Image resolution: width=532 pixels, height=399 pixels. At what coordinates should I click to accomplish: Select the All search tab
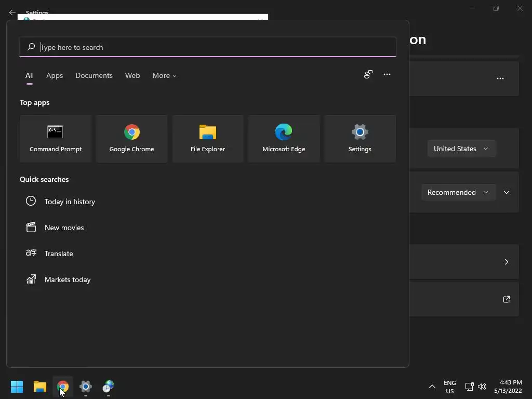click(30, 75)
